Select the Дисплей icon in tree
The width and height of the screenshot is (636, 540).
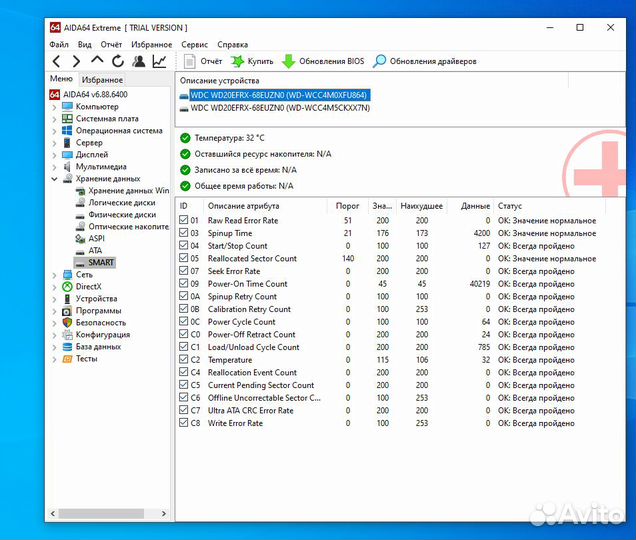pos(67,155)
